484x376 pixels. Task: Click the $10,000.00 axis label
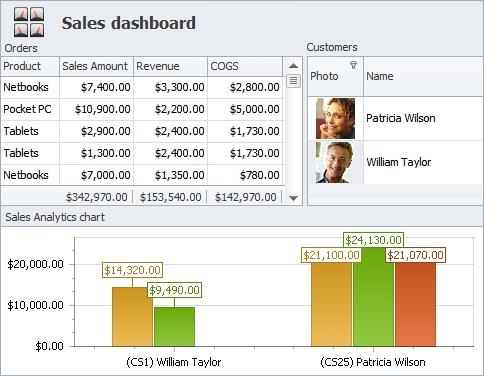(35, 305)
